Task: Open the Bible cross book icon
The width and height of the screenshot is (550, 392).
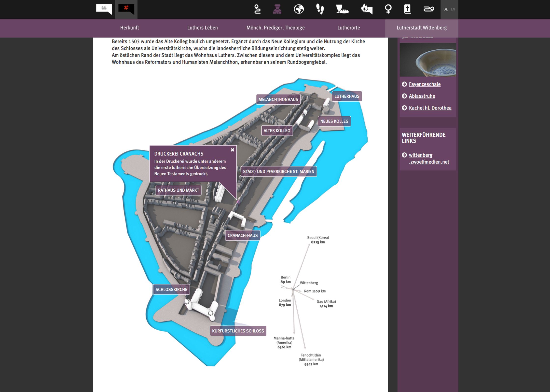Action: coord(408,9)
